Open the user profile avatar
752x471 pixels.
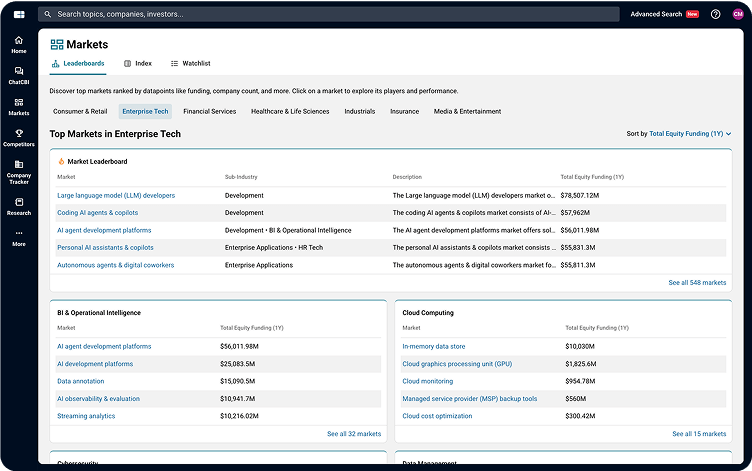tap(738, 14)
